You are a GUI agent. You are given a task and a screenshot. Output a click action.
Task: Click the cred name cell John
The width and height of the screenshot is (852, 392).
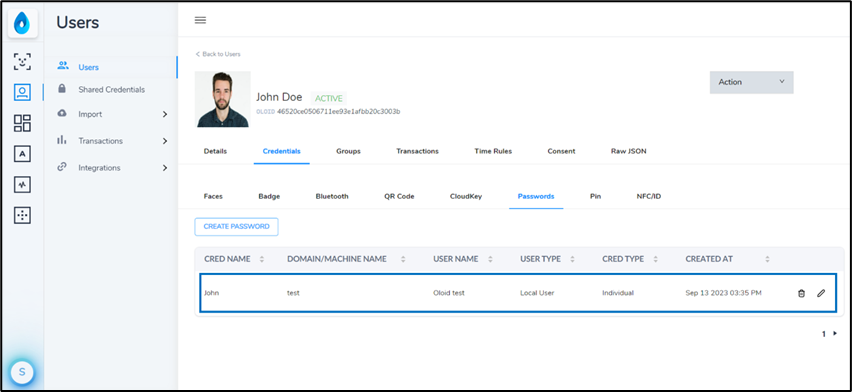(x=211, y=293)
